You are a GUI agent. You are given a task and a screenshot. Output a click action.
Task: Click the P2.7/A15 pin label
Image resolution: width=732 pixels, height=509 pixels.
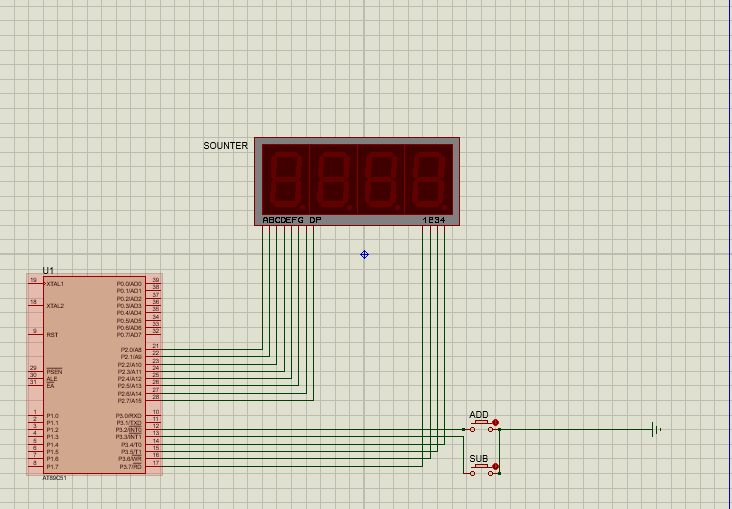click(x=129, y=401)
